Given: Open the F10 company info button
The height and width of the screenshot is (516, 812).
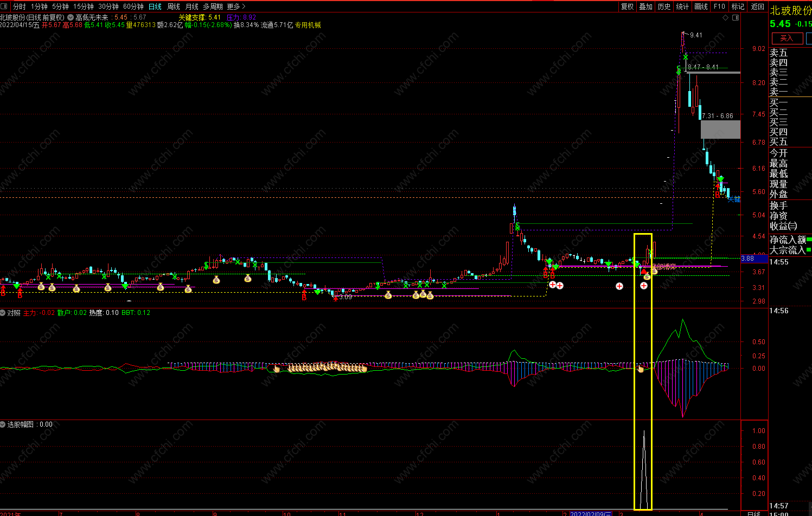Looking at the screenshot, I should (x=720, y=7).
